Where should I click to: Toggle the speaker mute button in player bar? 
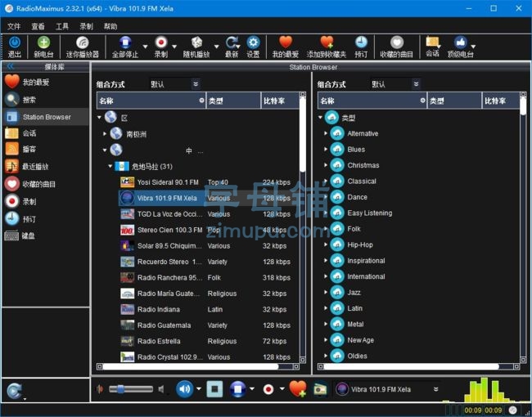pyautogui.click(x=185, y=389)
